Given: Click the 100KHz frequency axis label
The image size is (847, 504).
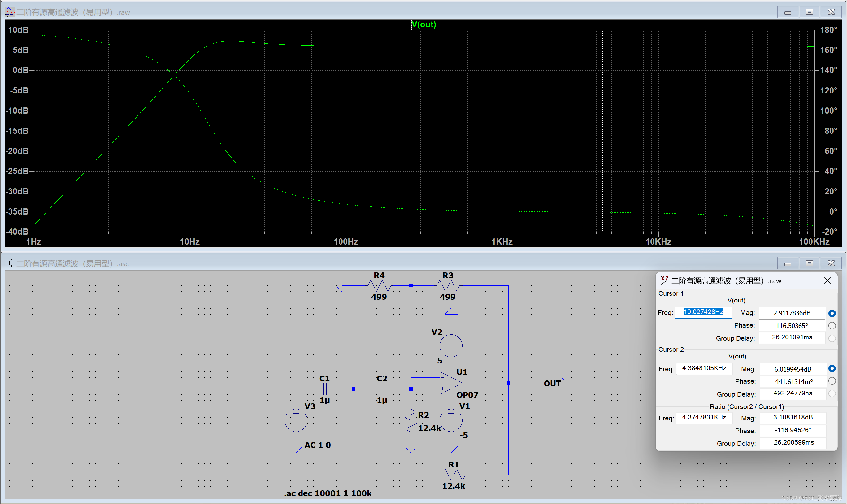Looking at the screenshot, I should click(814, 241).
